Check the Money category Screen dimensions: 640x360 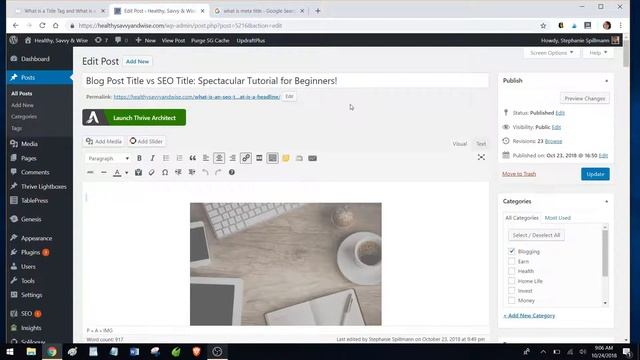coord(511,300)
